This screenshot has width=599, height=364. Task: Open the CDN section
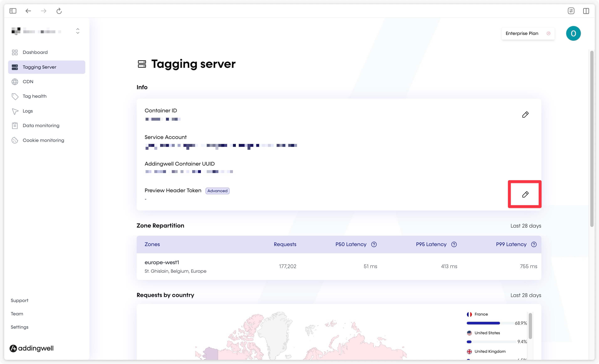click(x=47, y=82)
